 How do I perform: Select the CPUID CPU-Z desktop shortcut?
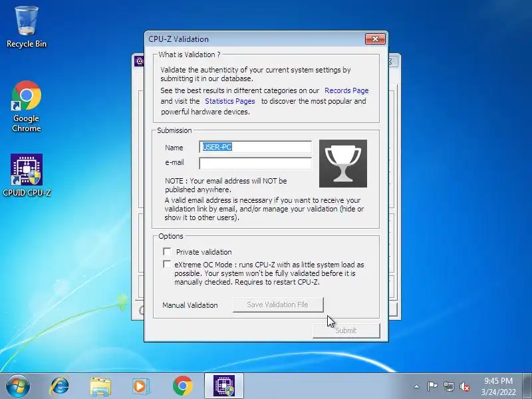click(27, 175)
